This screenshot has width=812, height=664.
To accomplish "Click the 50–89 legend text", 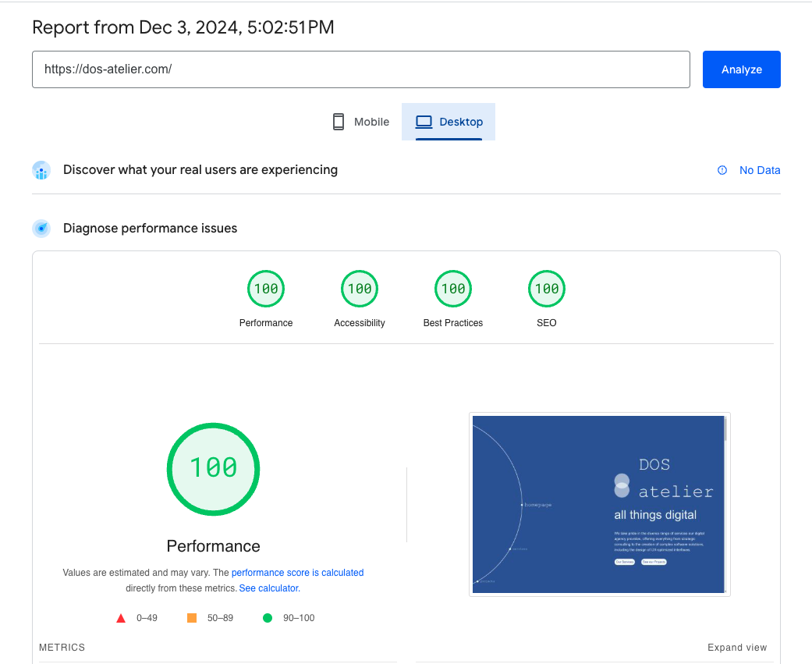I will [x=220, y=618].
